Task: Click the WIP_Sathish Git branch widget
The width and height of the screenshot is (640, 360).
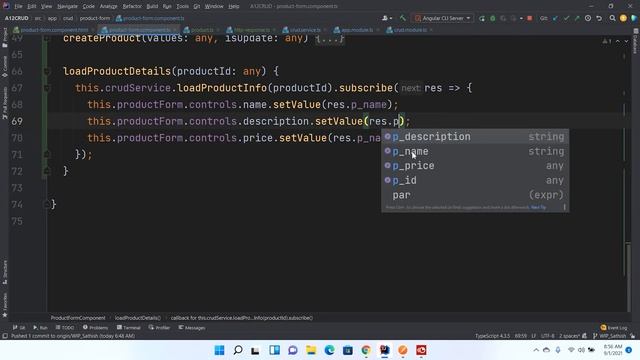Action: (x=609, y=336)
